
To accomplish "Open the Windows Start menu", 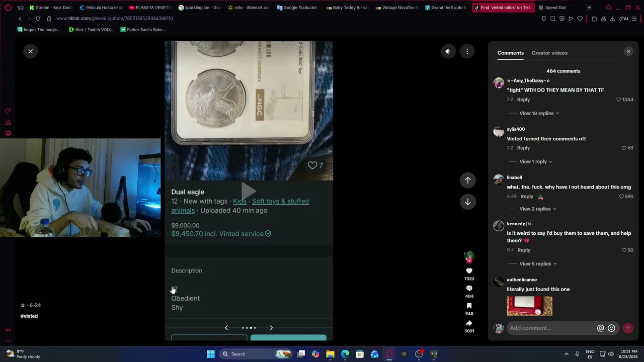I will (211, 354).
